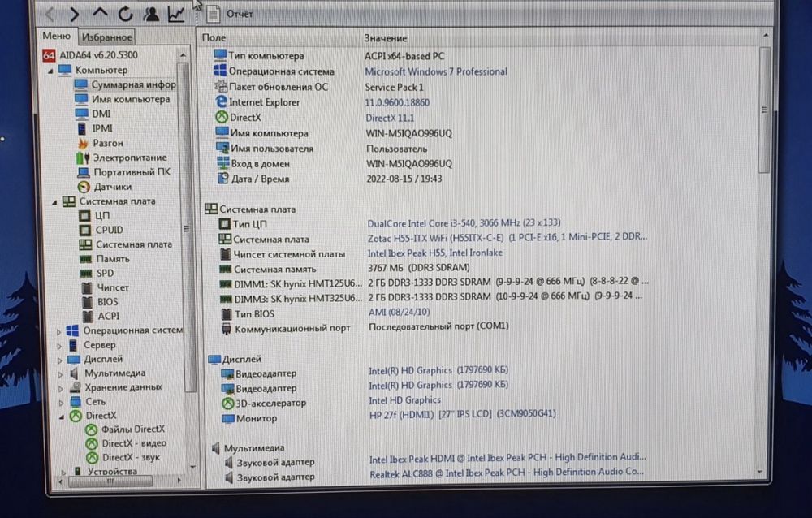The height and width of the screenshot is (518, 812).
Task: Select the Коммуникационный порт row
Action: 364,328
